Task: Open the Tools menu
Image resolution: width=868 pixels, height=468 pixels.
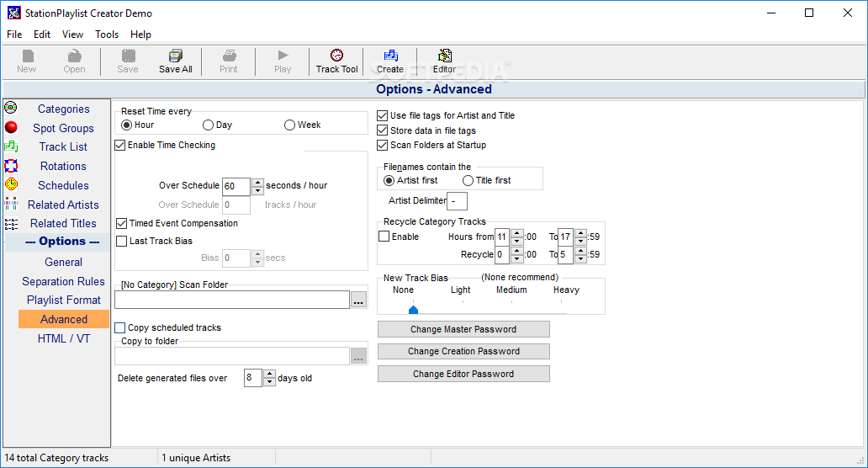Action: pos(107,35)
